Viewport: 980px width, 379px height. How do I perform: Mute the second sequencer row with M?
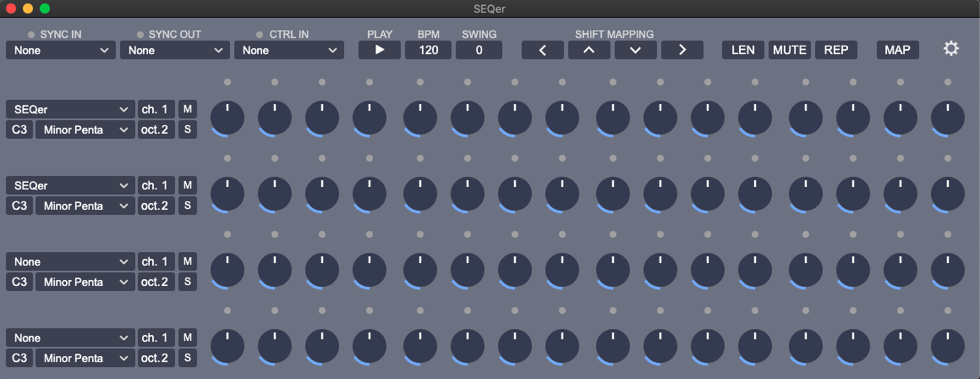[188, 186]
